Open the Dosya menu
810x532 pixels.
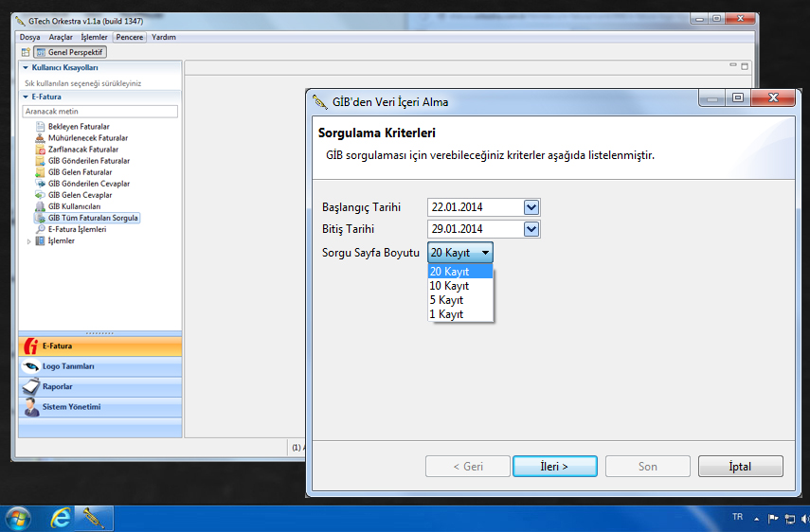coord(29,37)
